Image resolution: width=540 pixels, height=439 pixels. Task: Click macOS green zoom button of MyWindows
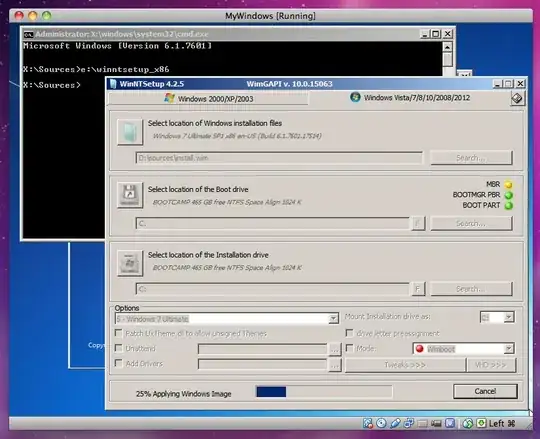tap(46, 15)
